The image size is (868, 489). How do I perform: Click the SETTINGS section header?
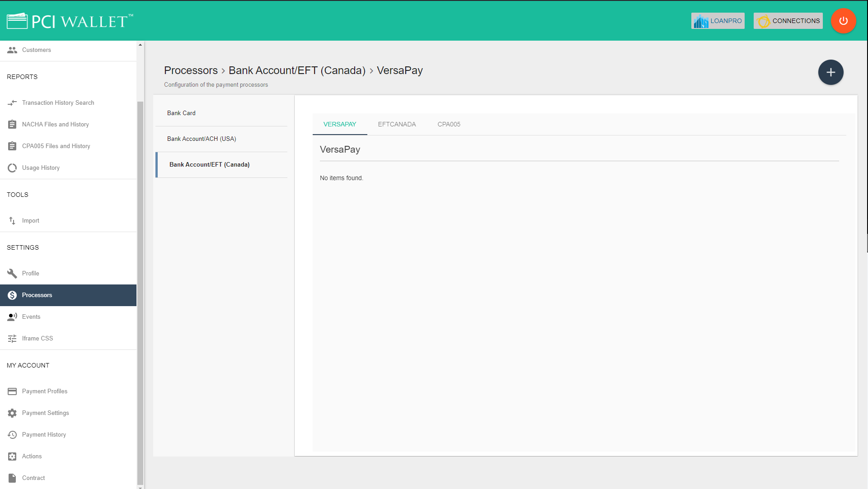pyautogui.click(x=23, y=247)
